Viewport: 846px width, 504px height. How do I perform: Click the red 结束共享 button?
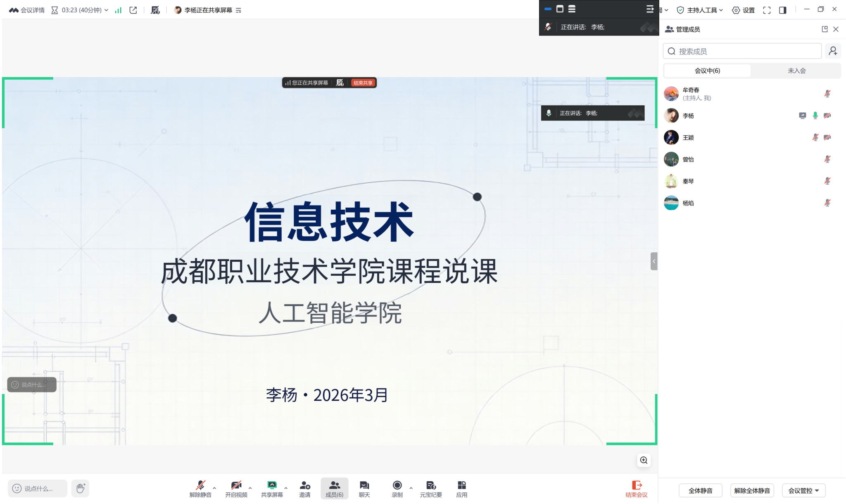point(363,83)
